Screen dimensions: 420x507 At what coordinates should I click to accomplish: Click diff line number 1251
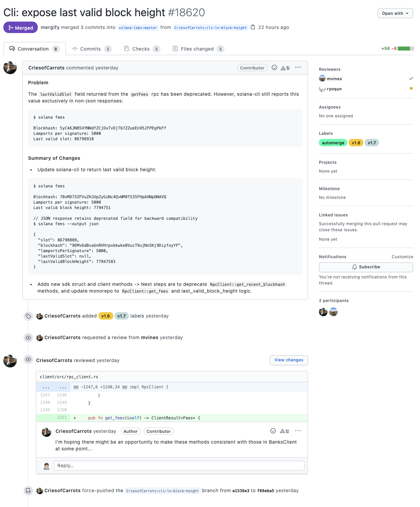(62, 417)
